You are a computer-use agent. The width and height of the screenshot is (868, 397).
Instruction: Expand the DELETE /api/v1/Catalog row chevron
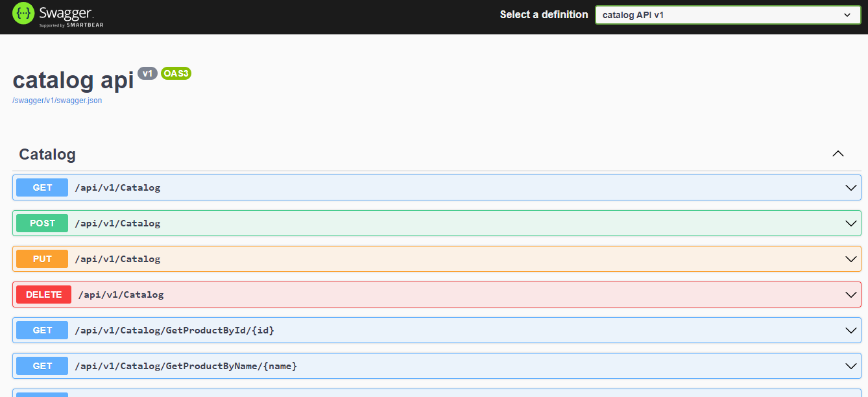(851, 295)
